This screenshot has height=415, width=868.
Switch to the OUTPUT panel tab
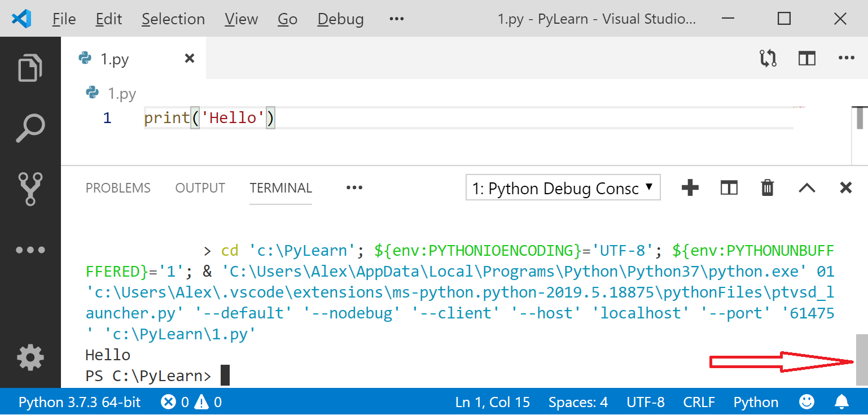point(200,188)
